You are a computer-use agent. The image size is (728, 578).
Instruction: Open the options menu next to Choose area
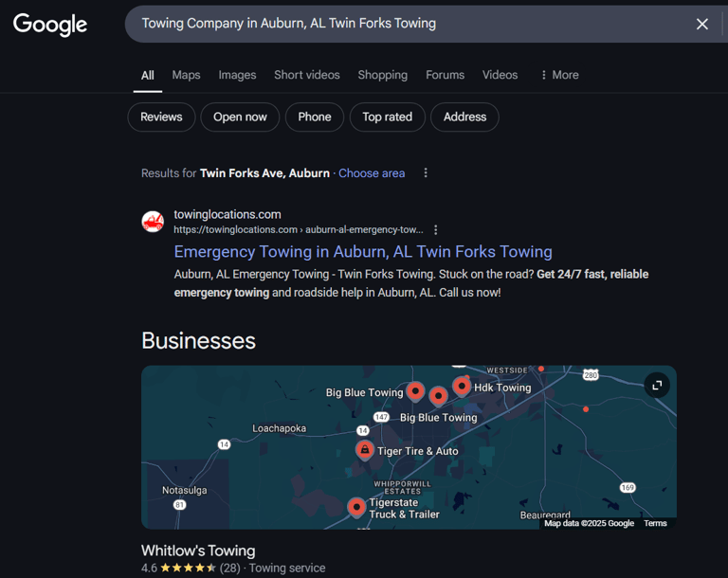tap(426, 173)
